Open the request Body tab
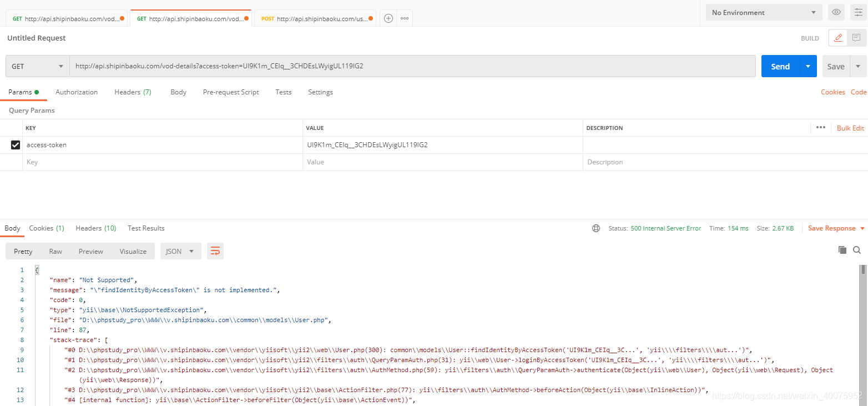 coord(178,92)
